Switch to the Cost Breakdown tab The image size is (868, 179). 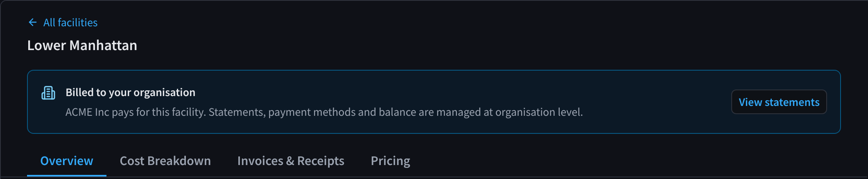coord(165,161)
